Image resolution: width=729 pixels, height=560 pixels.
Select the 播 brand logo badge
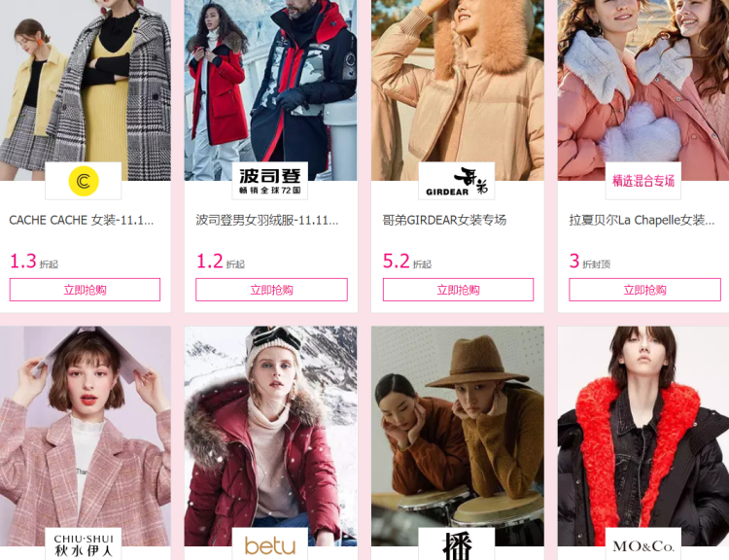[457, 544]
